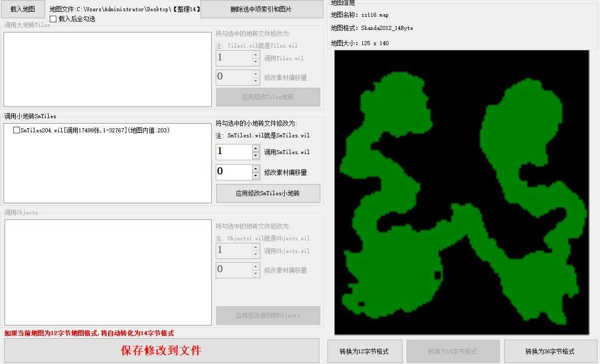
Task: Click 转换为12字节格式 button
Action: 365,351
